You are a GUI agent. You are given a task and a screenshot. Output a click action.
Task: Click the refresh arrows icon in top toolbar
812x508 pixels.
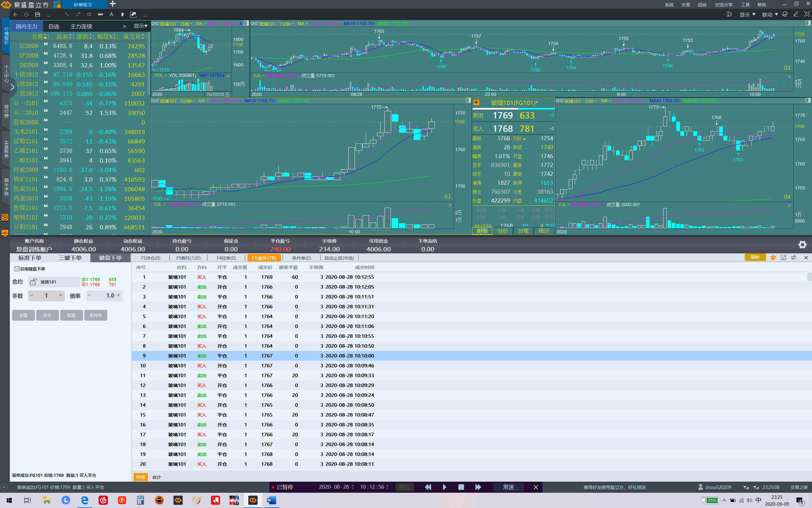coord(26,15)
